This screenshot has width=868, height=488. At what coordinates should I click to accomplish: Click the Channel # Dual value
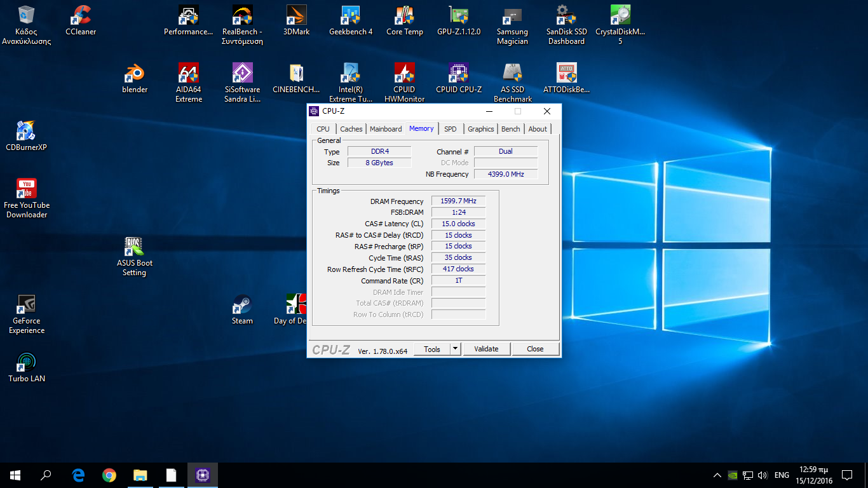[x=506, y=151]
